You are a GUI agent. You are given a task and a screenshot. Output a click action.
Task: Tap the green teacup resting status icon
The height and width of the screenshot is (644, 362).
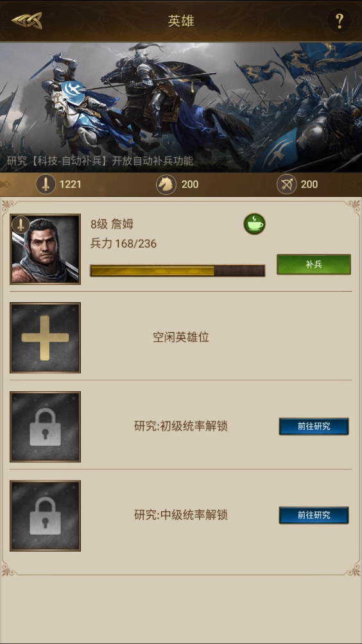[x=254, y=224]
